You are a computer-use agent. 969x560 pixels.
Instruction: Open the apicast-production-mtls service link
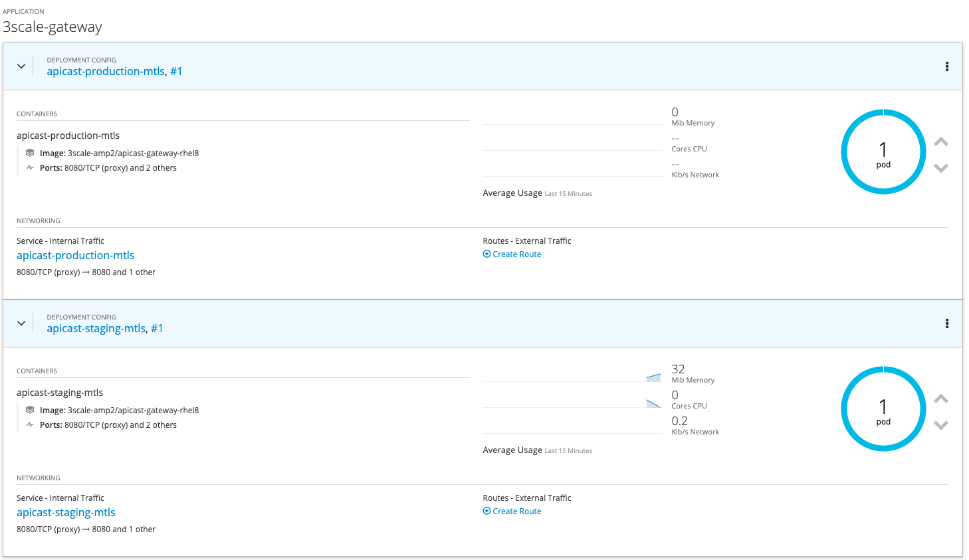[x=75, y=256]
